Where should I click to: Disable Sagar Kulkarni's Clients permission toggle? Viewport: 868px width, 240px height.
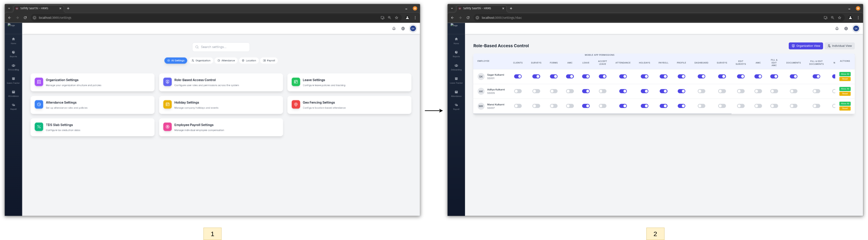[x=518, y=76]
